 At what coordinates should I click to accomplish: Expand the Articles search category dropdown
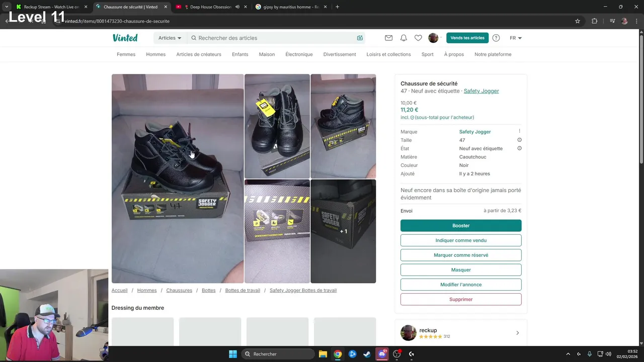[x=170, y=38]
